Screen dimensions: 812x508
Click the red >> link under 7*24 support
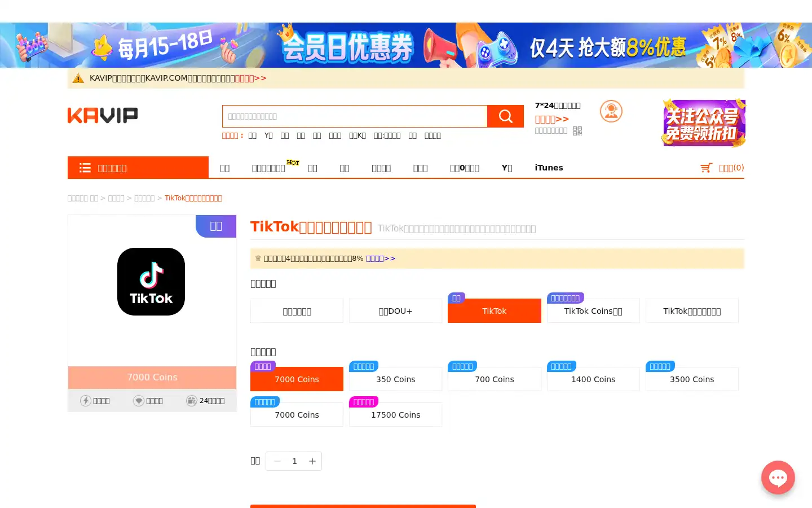tap(552, 119)
